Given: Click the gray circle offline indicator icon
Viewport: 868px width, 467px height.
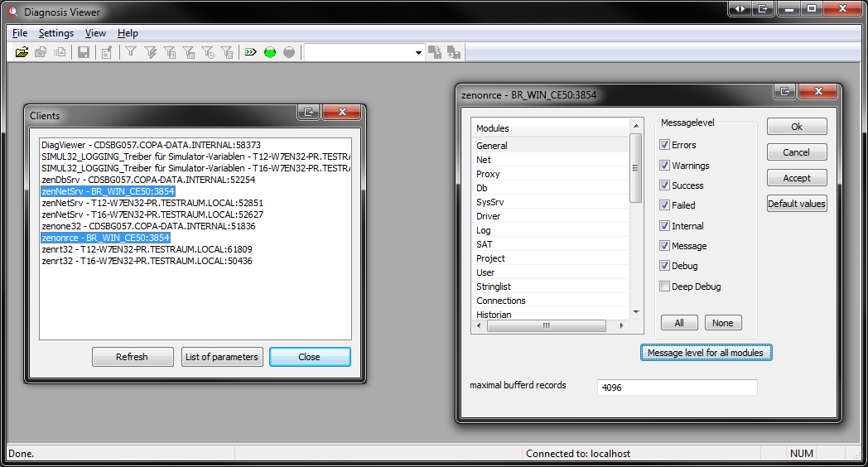Looking at the screenshot, I should coord(289,52).
